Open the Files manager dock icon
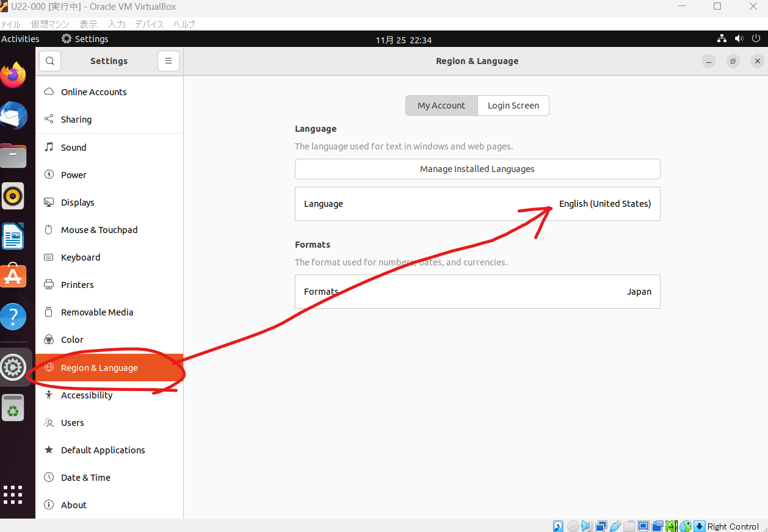This screenshot has height=532, width=768. [x=13, y=156]
